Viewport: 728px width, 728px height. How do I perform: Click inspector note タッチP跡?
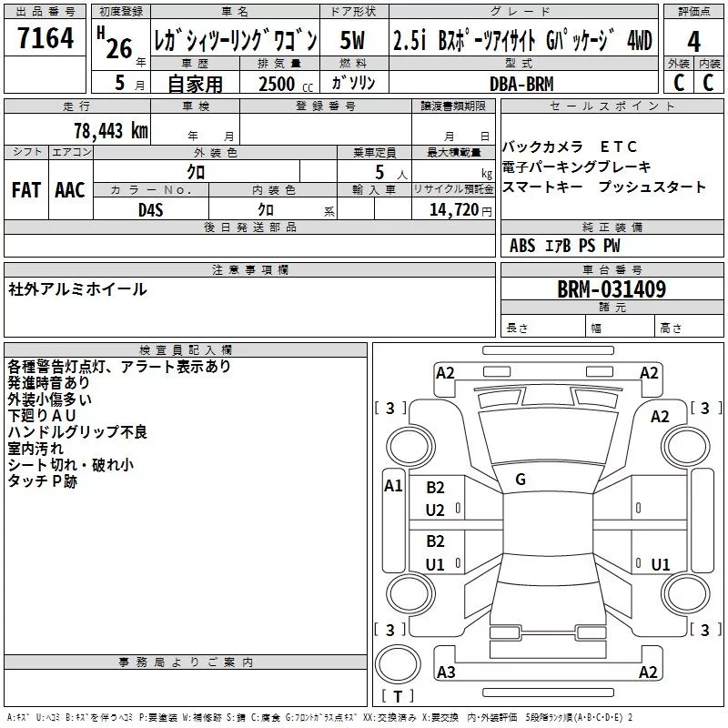(x=42, y=481)
